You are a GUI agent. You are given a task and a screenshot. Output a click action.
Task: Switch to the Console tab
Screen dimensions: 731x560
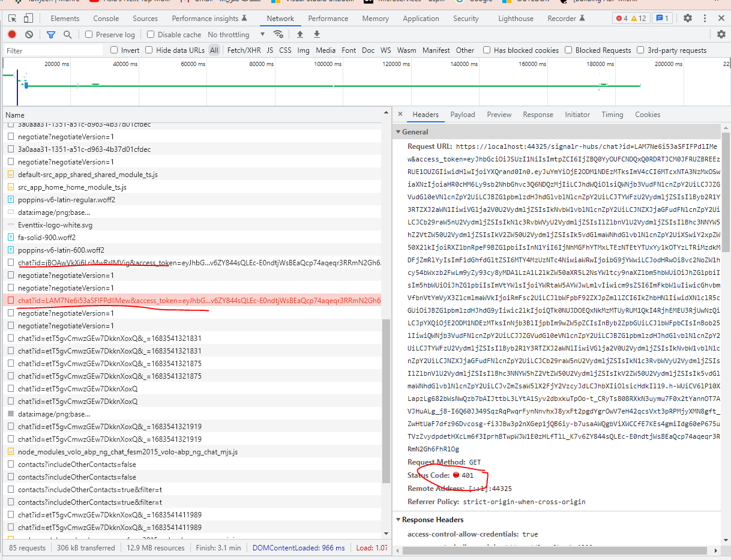click(x=106, y=19)
